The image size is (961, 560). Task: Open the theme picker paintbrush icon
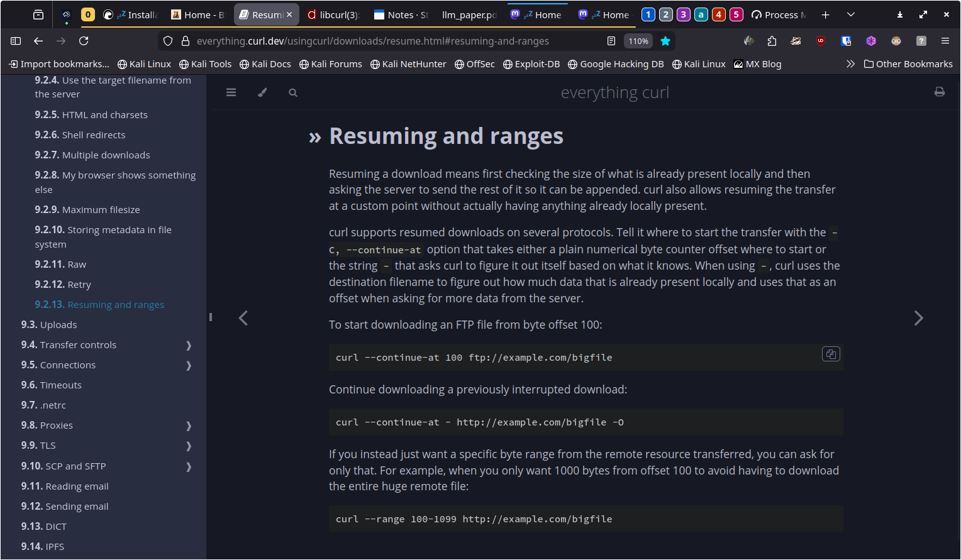(262, 92)
